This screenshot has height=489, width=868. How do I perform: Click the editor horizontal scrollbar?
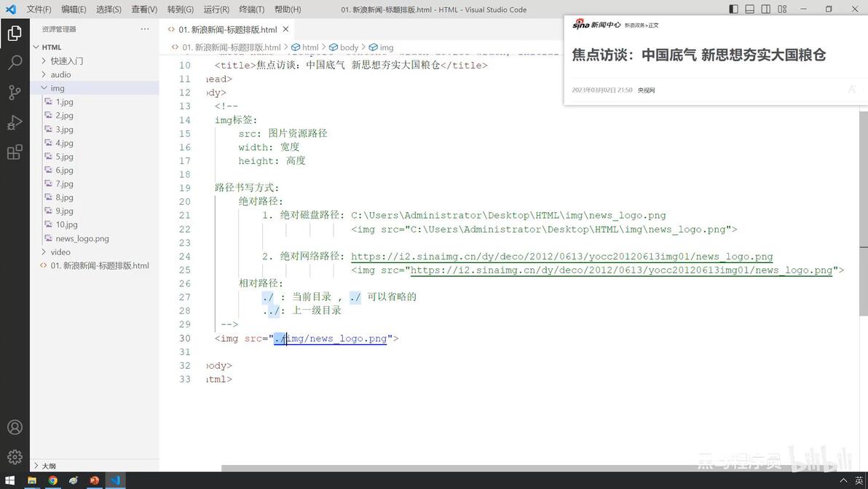pyautogui.click(x=540, y=468)
